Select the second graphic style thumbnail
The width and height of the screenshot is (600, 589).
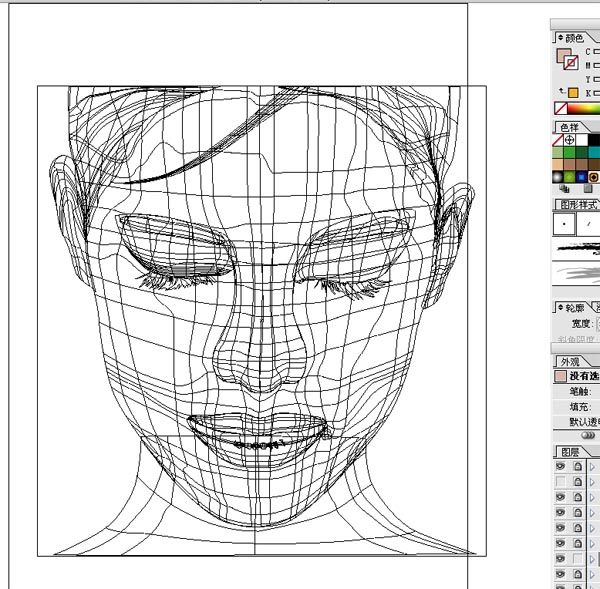click(x=588, y=224)
